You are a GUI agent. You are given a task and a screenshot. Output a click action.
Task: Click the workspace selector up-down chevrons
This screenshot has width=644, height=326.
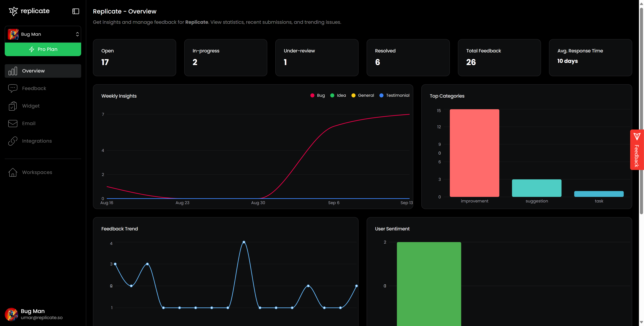pos(77,34)
